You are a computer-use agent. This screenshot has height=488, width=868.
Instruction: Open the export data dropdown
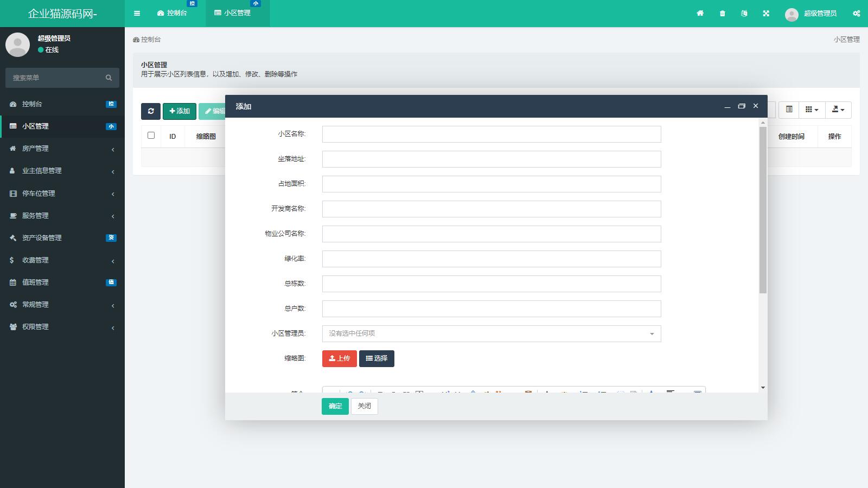coord(838,110)
